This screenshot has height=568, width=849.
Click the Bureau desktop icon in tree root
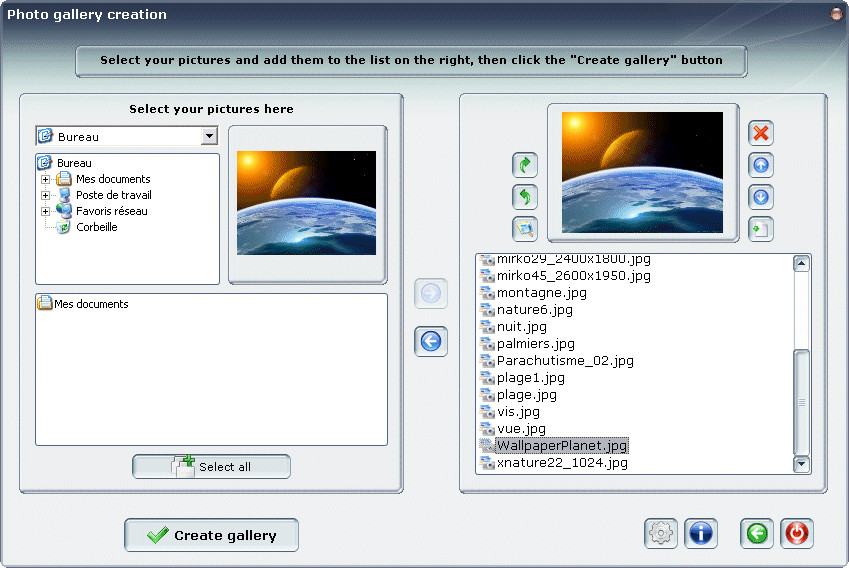(45, 162)
